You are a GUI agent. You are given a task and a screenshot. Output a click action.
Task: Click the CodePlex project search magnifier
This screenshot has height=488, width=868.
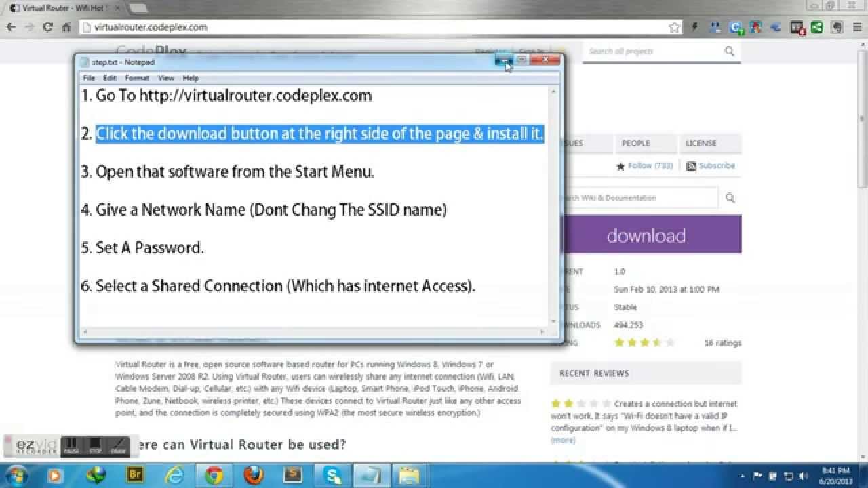730,51
